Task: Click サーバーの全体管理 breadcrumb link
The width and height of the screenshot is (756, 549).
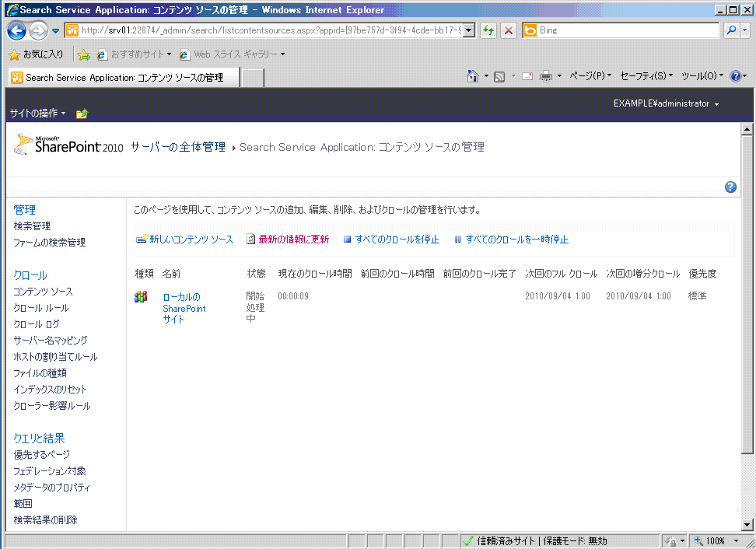Action: pyautogui.click(x=178, y=147)
